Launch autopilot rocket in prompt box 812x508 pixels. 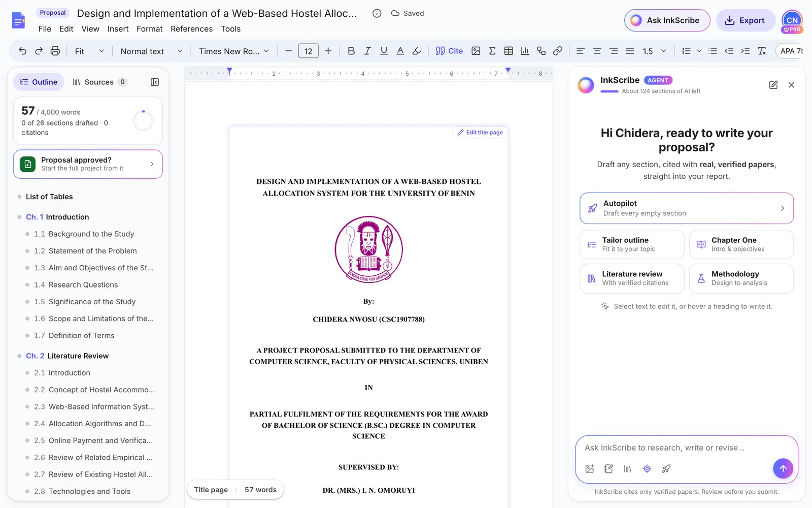666,469
